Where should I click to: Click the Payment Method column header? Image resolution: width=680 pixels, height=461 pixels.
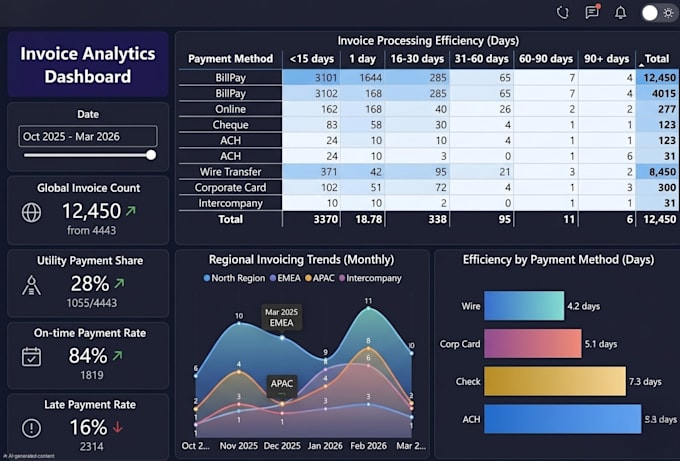point(230,59)
